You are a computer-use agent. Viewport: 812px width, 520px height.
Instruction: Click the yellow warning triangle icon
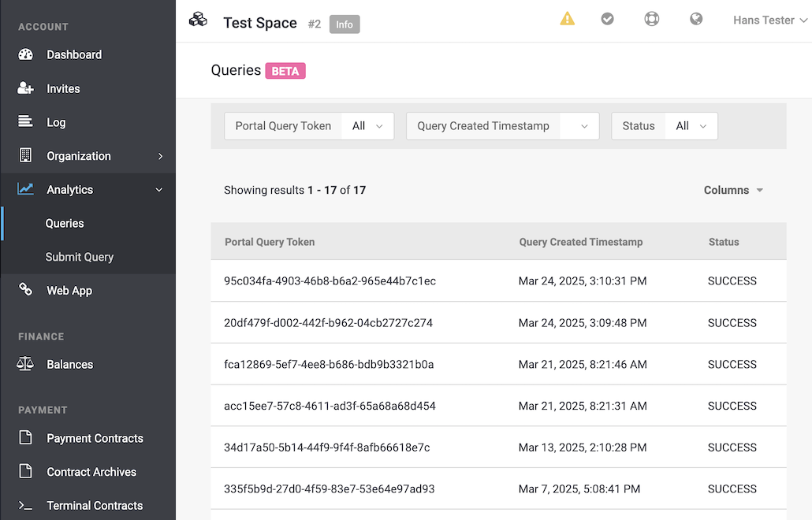[567, 18]
